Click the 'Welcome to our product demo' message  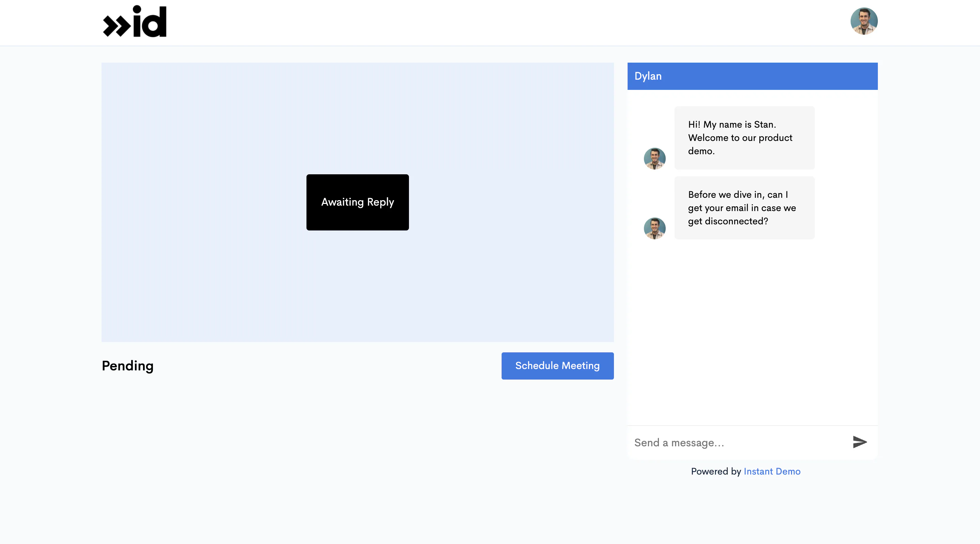744,138
